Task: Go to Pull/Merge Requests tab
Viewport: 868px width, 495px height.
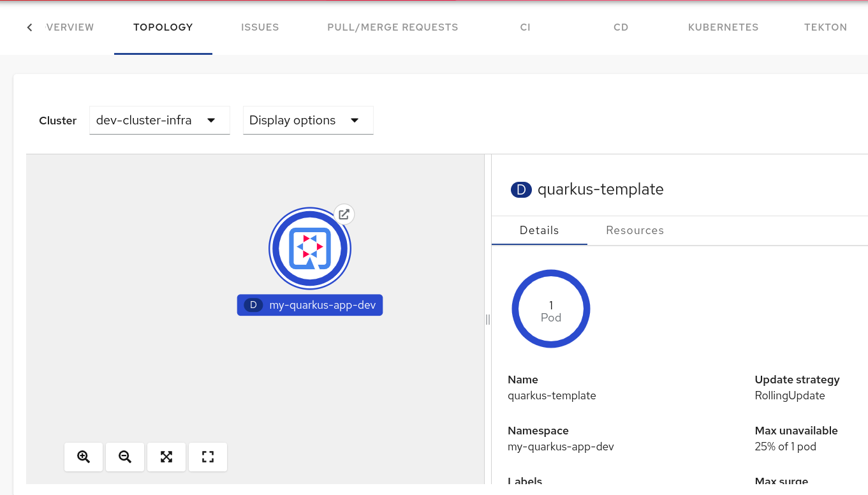Action: coord(393,27)
